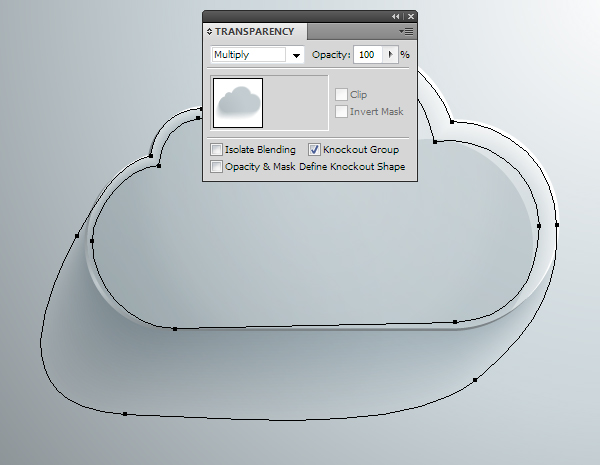The height and width of the screenshot is (465, 600).
Task: Select the cloud artwork thumbnail
Action: tap(238, 103)
